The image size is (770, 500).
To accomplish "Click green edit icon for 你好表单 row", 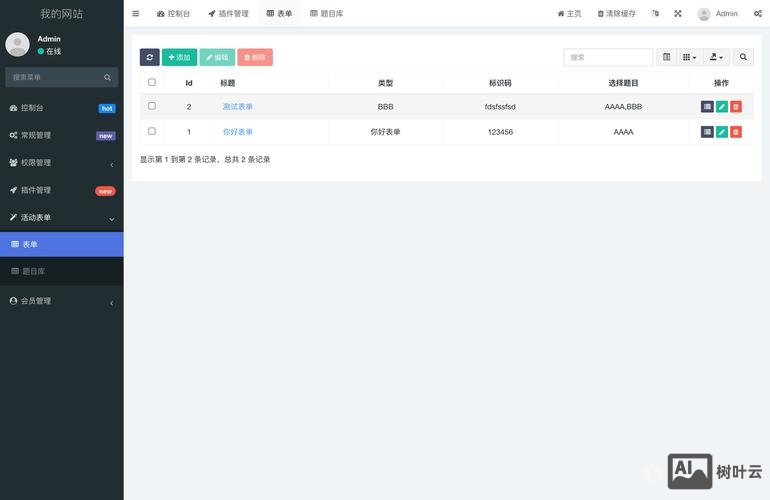I will point(722,132).
